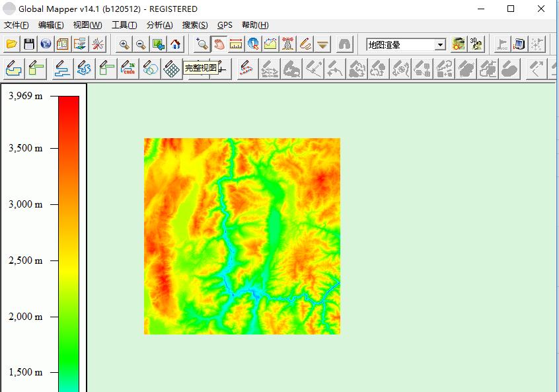
Task: Click the Zoom Out magnifier icon
Action: tap(141, 44)
